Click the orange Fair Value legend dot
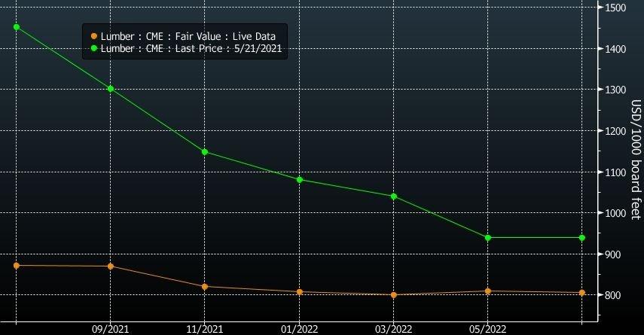The height and width of the screenshot is (335, 644). coord(94,37)
